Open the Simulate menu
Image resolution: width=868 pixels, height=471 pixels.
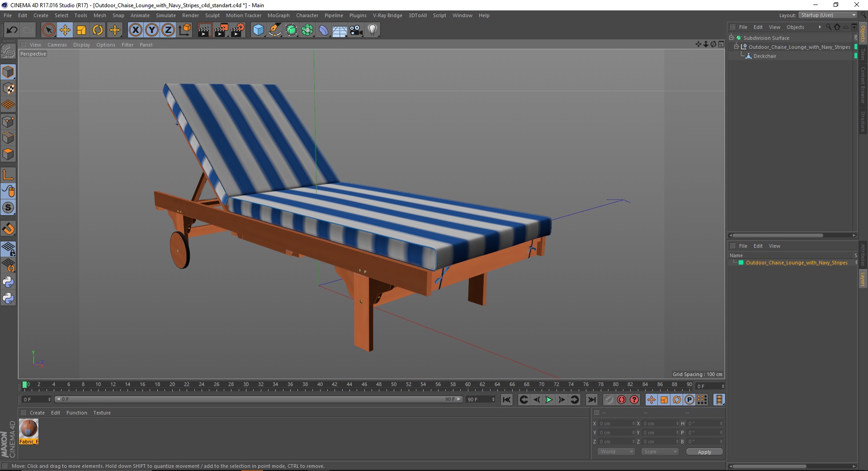point(166,15)
